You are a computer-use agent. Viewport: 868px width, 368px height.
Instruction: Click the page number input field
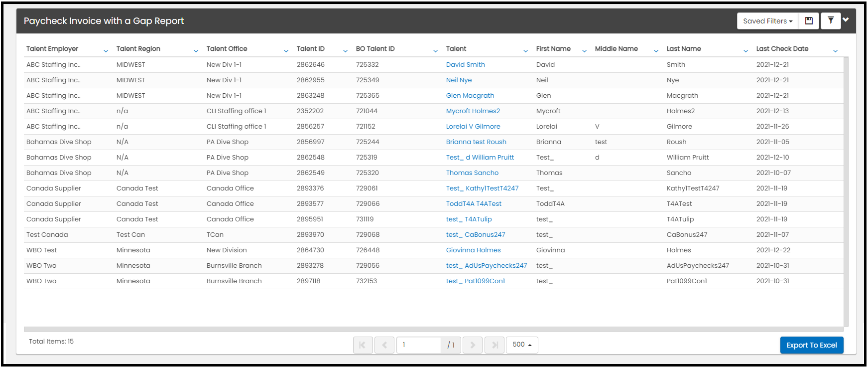(x=419, y=345)
